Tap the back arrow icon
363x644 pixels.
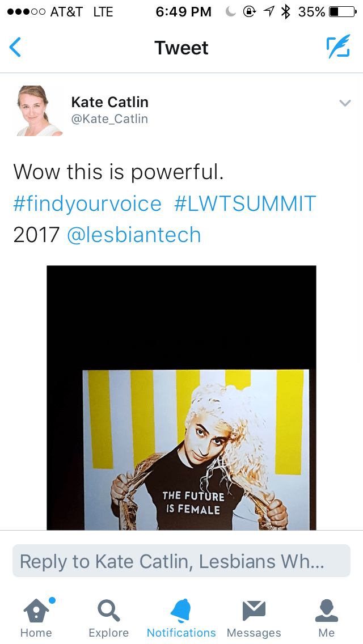pyautogui.click(x=15, y=47)
